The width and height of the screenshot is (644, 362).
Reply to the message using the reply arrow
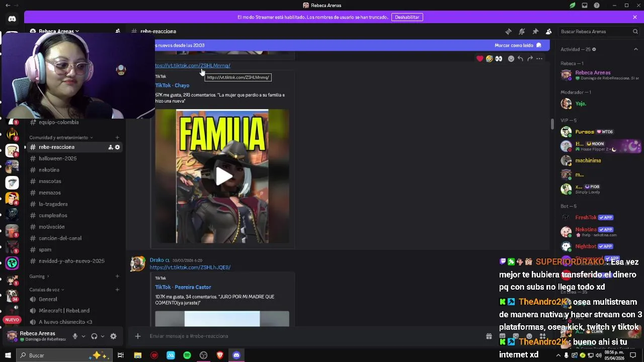[520, 59]
